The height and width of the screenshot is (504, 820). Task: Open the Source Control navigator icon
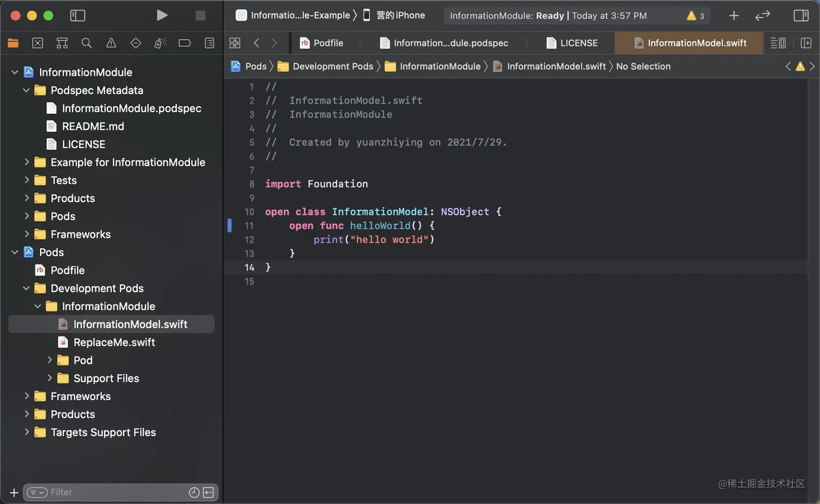(37, 43)
